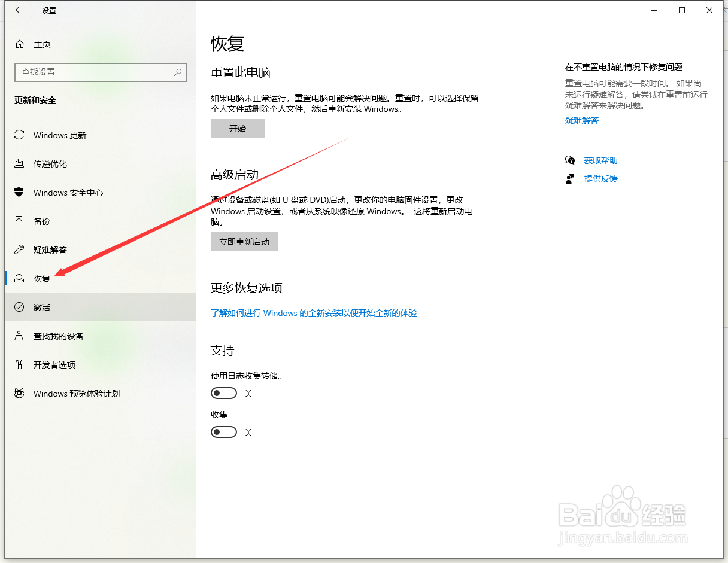Open the 疑难解答 link at right

coord(582,120)
